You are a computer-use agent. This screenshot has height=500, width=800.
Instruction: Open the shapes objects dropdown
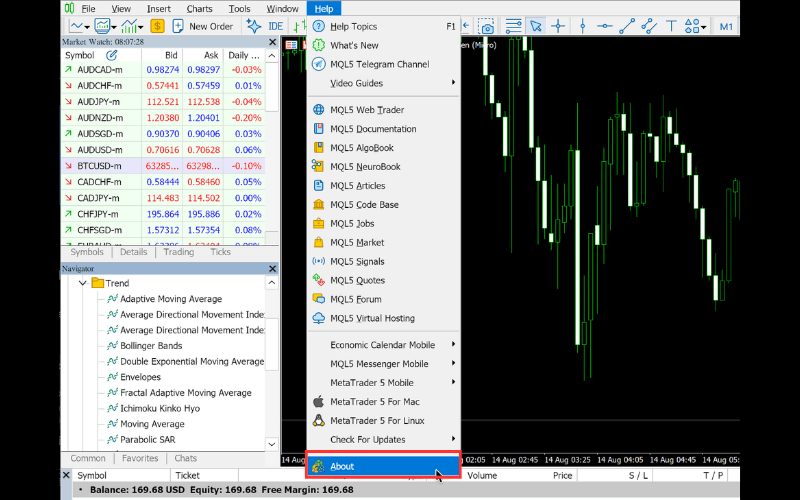click(695, 26)
